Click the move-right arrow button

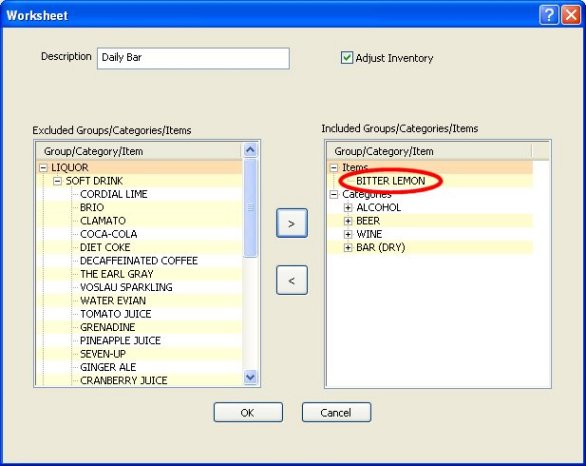[x=292, y=223]
